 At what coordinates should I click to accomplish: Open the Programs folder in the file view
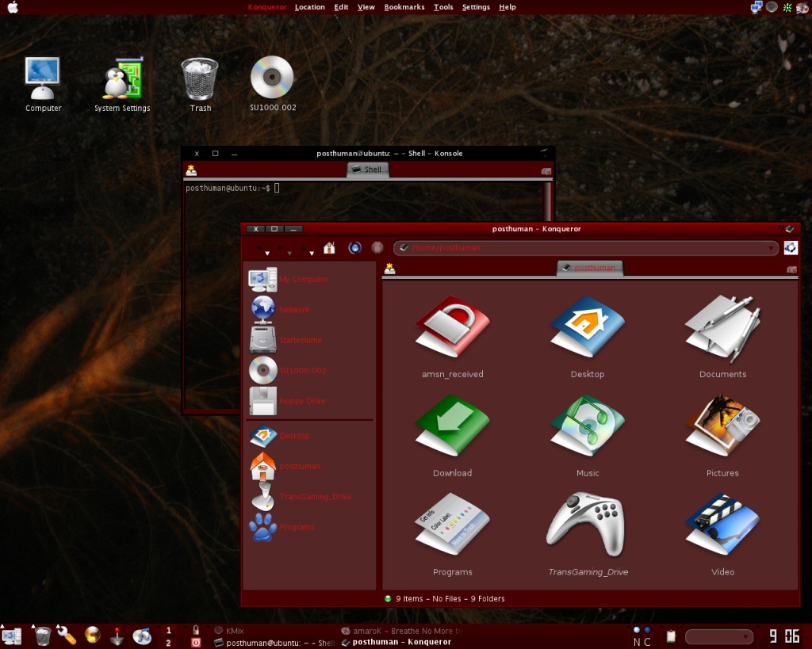click(452, 534)
